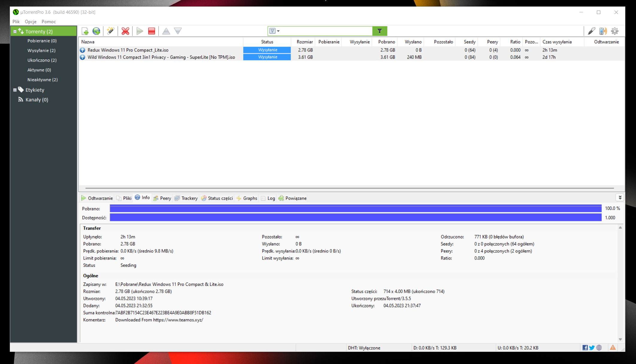Switch to the Status części tab
636x364 pixels.
click(x=217, y=198)
